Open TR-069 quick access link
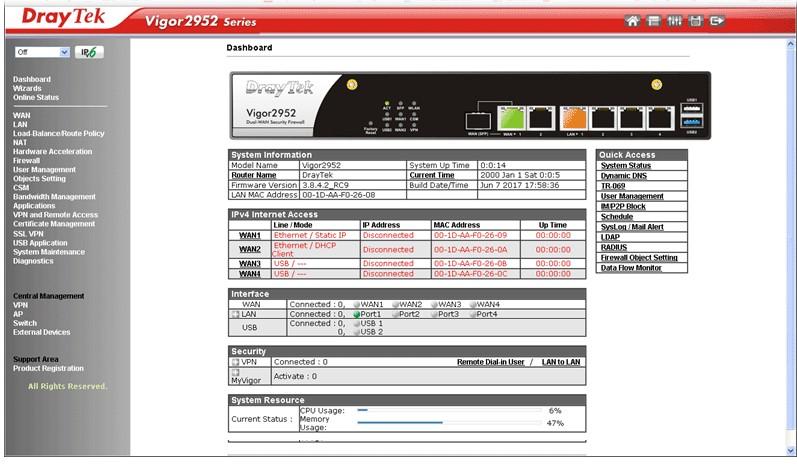 point(613,186)
